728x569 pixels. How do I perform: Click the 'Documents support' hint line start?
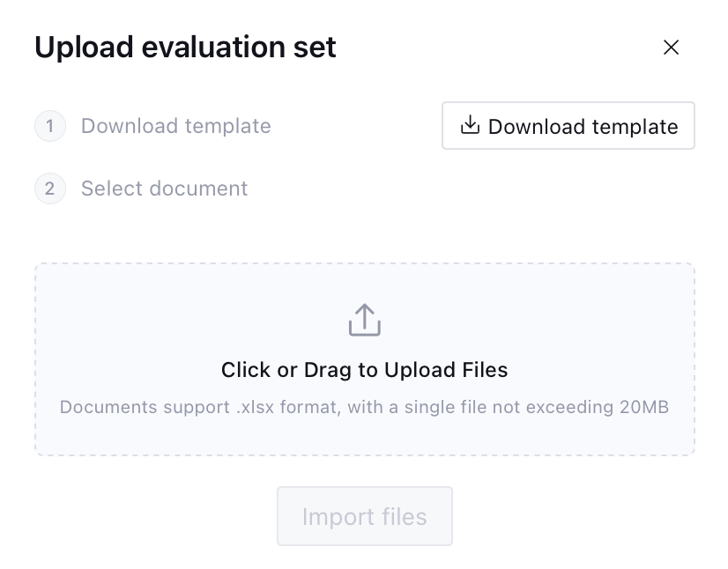coord(115,407)
